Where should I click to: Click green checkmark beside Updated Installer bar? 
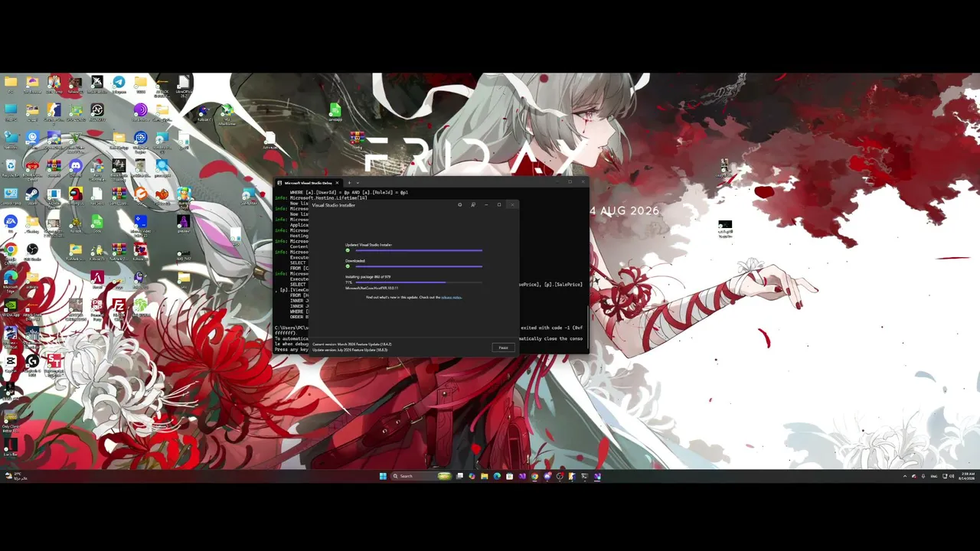pyautogui.click(x=348, y=250)
